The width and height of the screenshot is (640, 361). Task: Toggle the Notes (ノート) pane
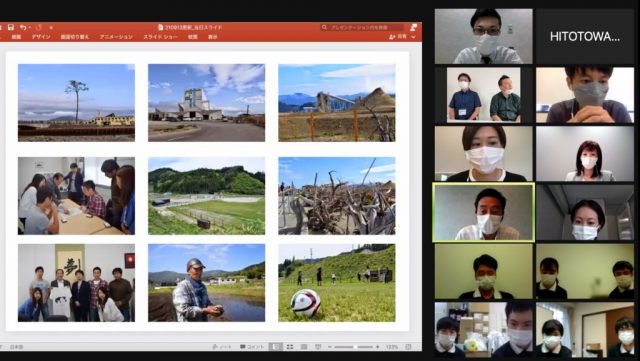(x=222, y=347)
